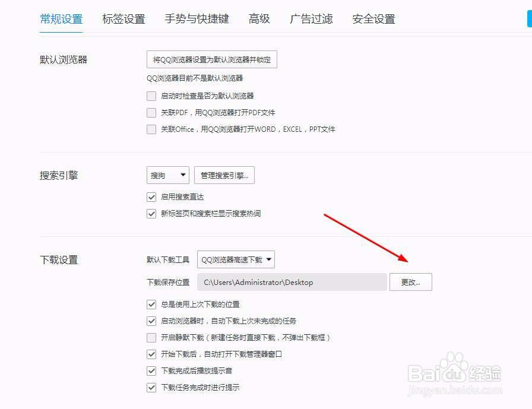532x409 pixels.
Task: Click 管理搜索引擎 button
Action: pyautogui.click(x=224, y=175)
